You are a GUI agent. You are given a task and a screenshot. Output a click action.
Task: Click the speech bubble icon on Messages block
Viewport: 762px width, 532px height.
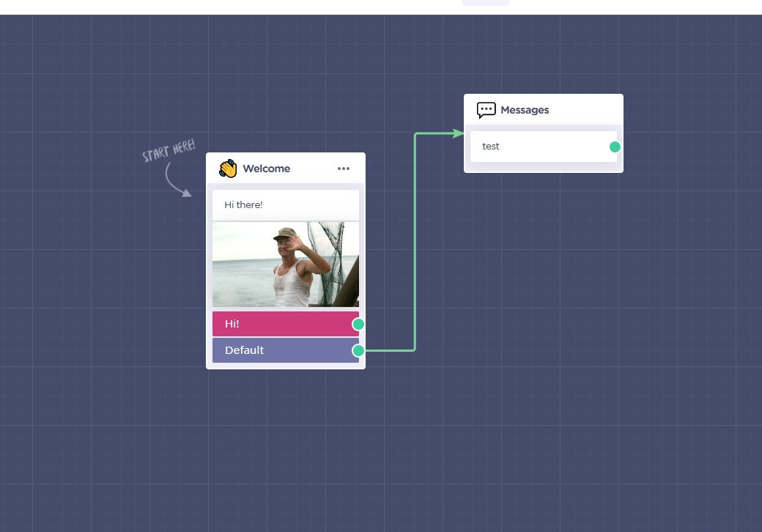486,111
